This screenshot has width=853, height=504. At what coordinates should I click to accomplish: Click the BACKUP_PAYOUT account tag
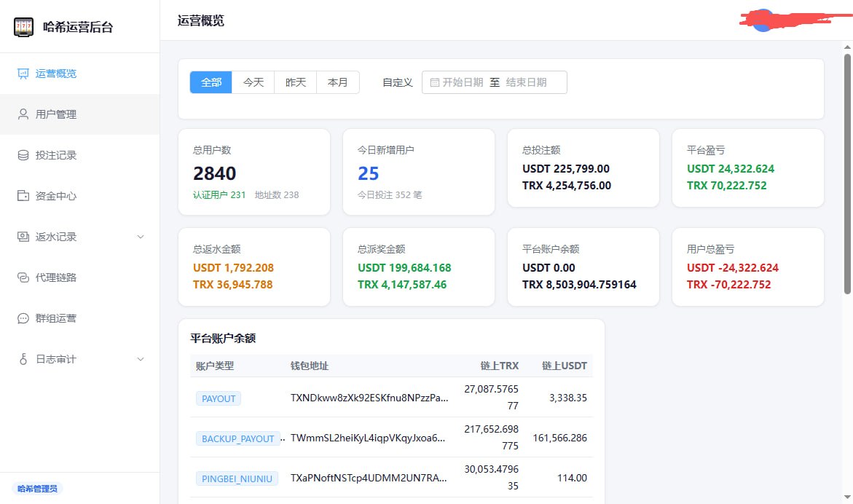point(237,438)
